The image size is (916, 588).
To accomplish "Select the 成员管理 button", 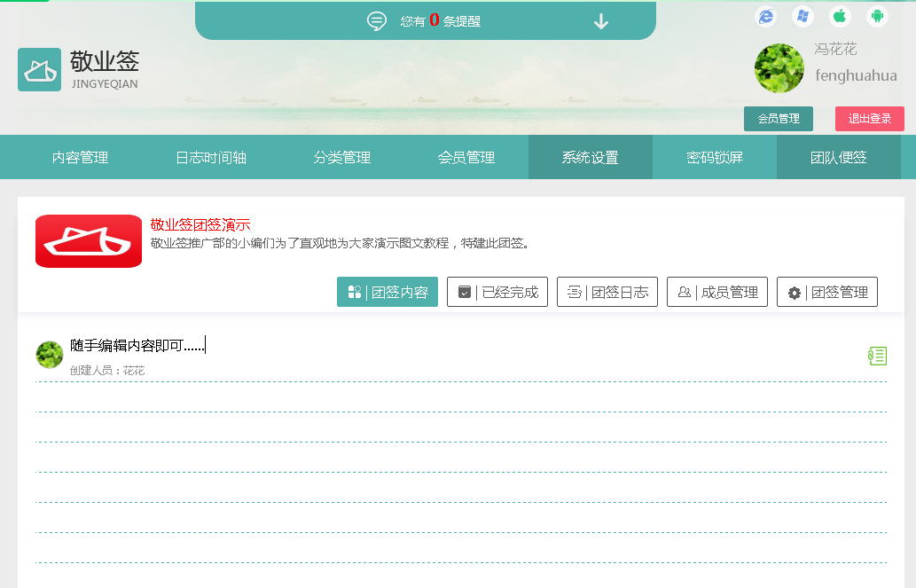I will click(716, 292).
